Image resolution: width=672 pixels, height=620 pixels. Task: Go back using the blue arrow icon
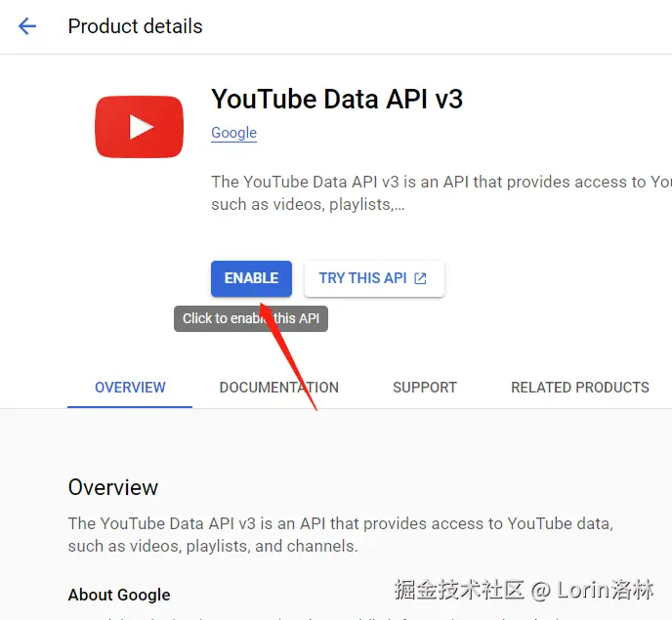tap(27, 26)
